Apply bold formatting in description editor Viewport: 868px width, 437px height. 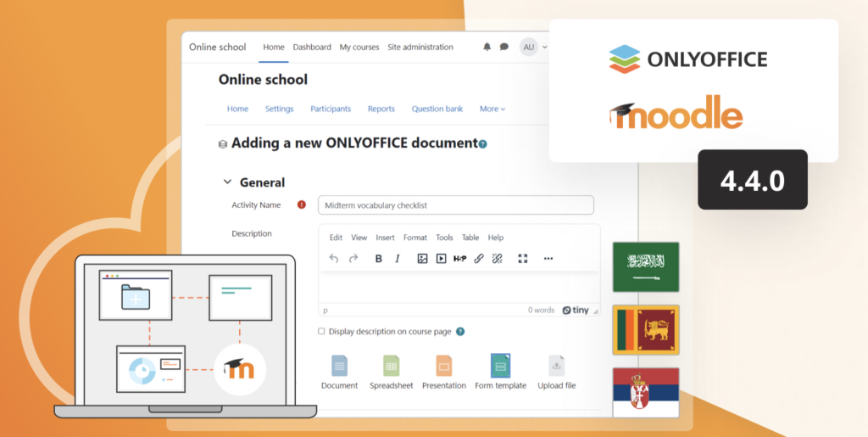pyautogui.click(x=378, y=259)
